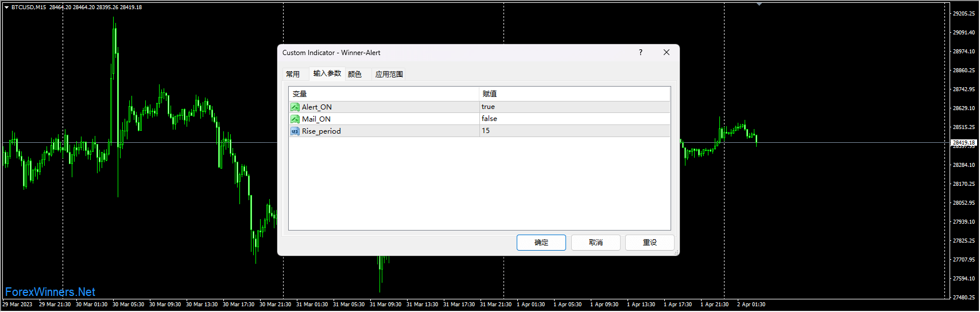
Task: Open the 应用范围 tab
Action: point(389,74)
